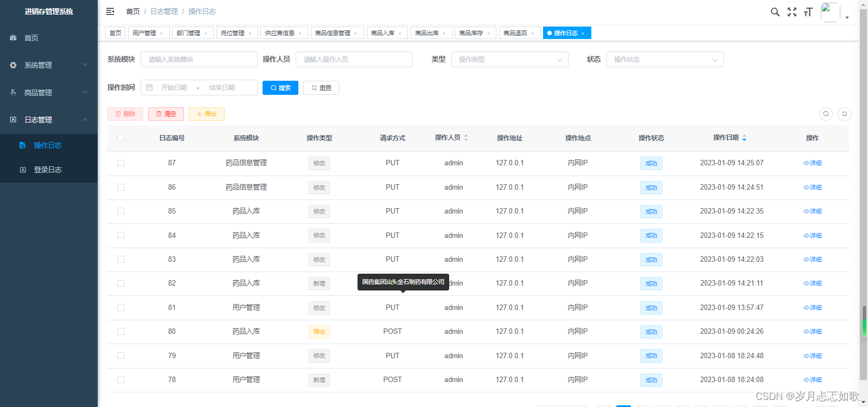Check the row for log 82
This screenshot has width=868, height=407.
click(120, 283)
